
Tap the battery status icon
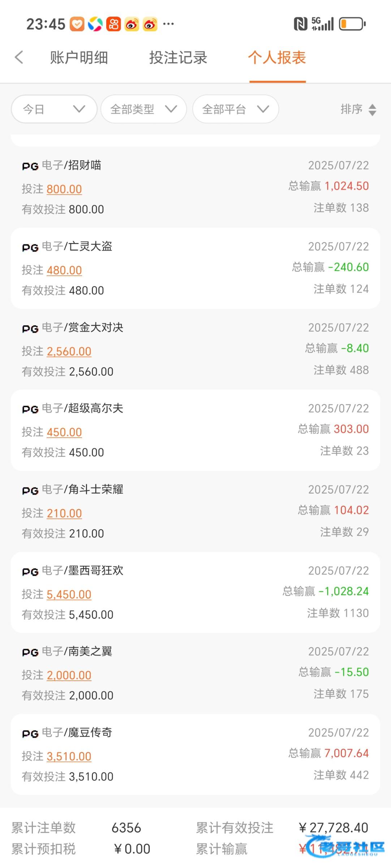pos(352,24)
